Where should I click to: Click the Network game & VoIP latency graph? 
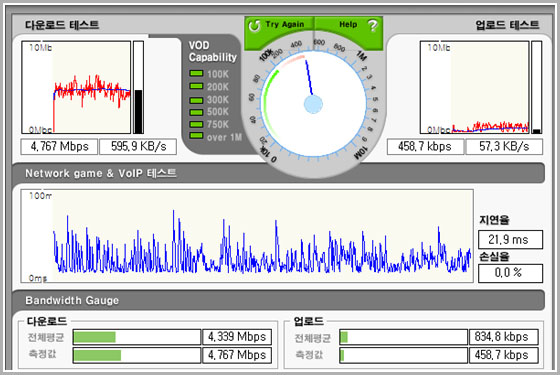point(247,236)
